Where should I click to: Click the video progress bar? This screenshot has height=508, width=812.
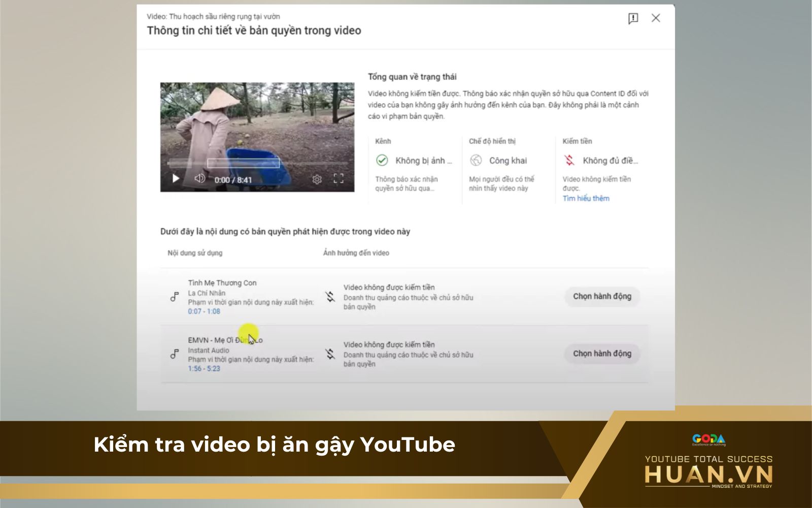point(257,164)
